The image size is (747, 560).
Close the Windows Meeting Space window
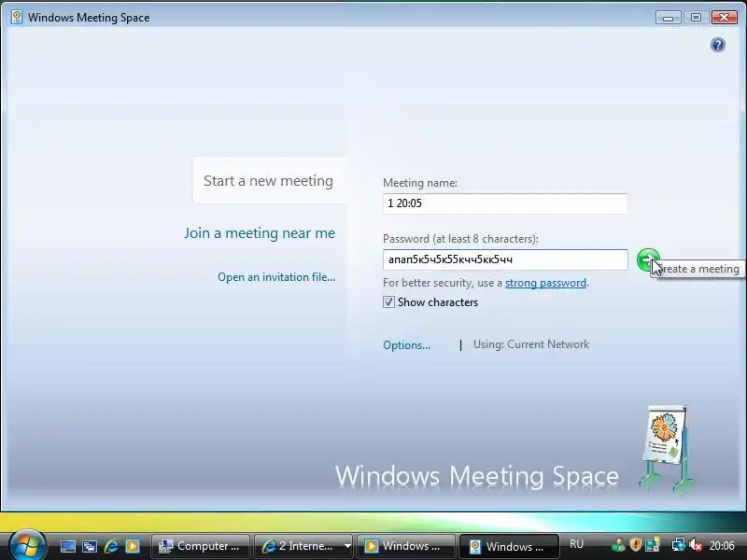pyautogui.click(x=725, y=18)
